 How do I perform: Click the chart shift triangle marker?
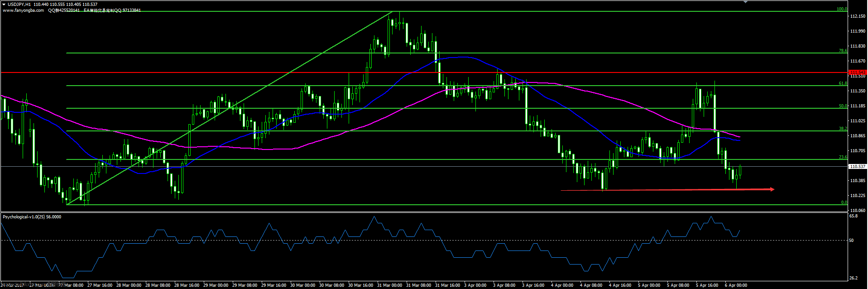[x=746, y=2]
